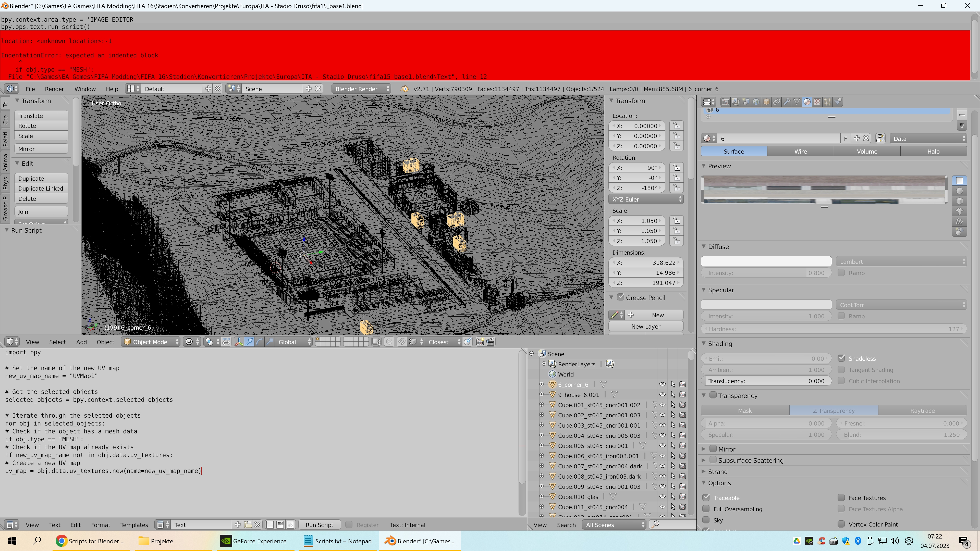Enable Face Textures option
Viewport: 980px width, 551px height.
(841, 497)
